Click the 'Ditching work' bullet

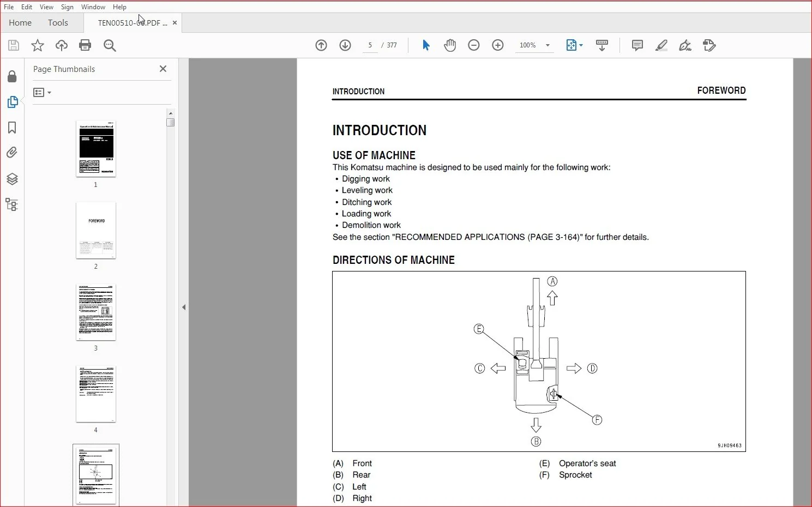pyautogui.click(x=366, y=202)
